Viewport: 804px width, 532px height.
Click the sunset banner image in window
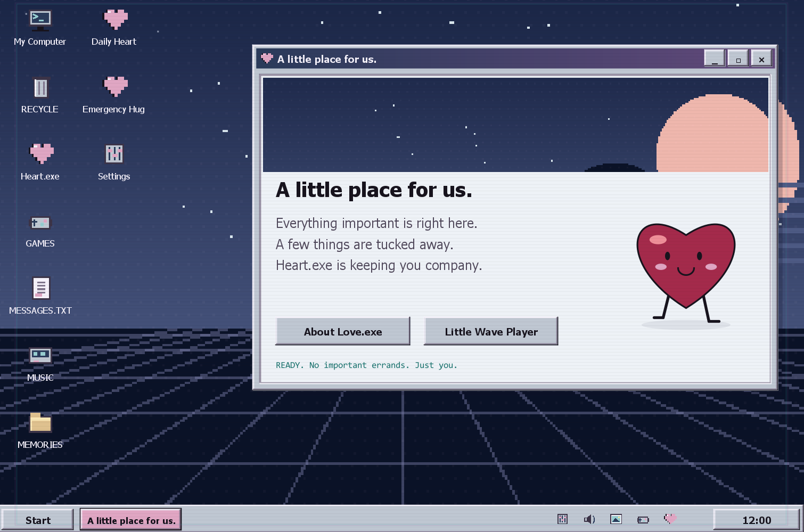(515, 125)
